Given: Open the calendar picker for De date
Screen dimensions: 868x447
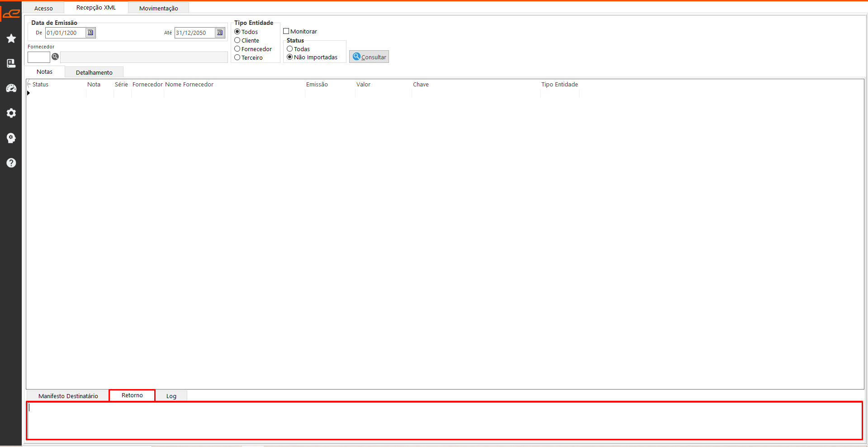Looking at the screenshot, I should coord(90,33).
